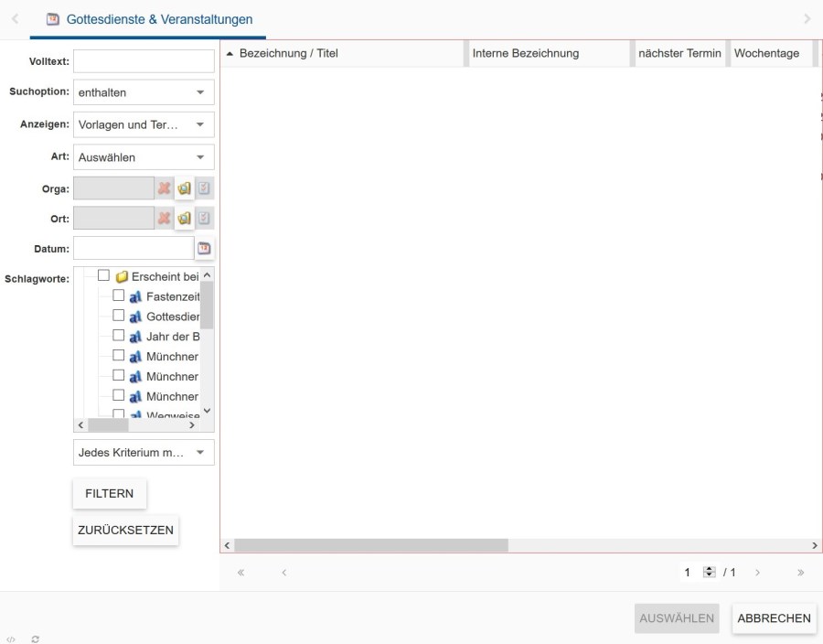Select the Gottesdienste & Veranstaltungen tab

149,19
